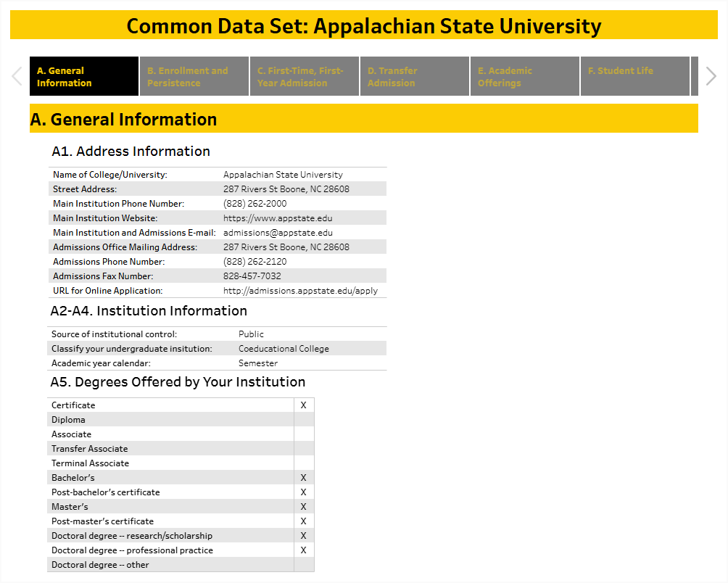Click the A5. Degrees Offered section heading
The width and height of the screenshot is (728, 583).
[176, 382]
